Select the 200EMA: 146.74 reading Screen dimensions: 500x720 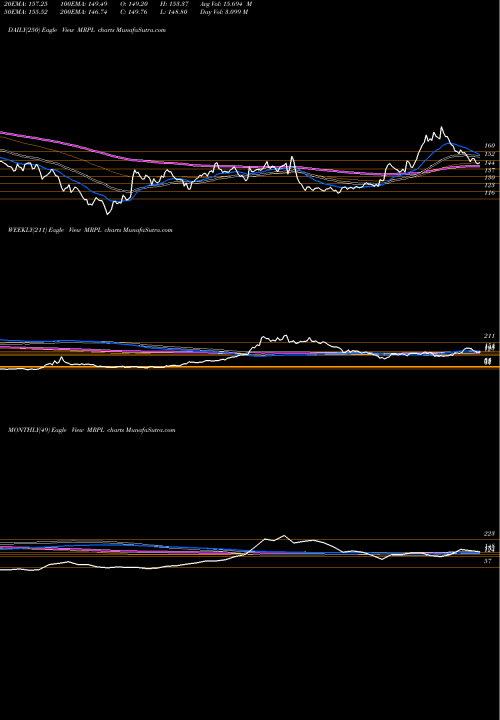pyautogui.click(x=84, y=12)
